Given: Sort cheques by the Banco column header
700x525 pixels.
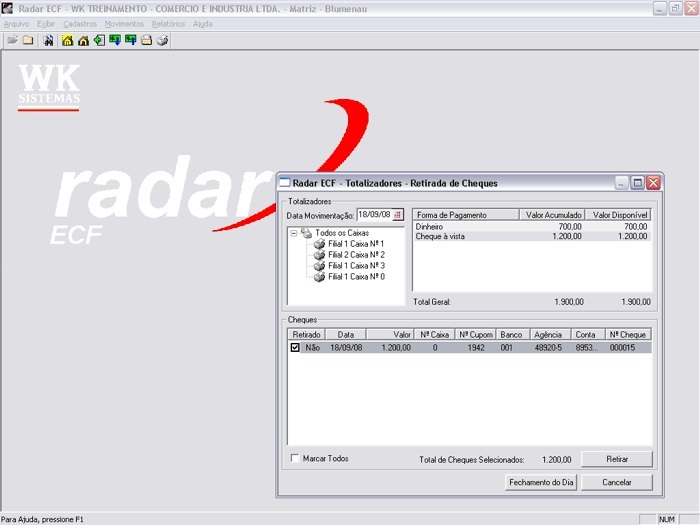Looking at the screenshot, I should point(511,334).
